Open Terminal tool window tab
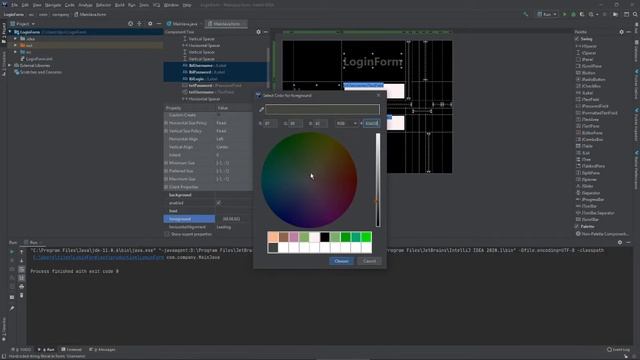The image size is (640, 360). (71, 350)
